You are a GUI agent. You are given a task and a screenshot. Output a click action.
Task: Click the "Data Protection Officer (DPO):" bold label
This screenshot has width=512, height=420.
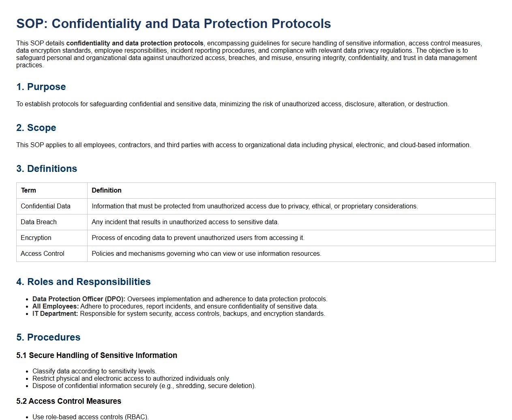coord(79,299)
